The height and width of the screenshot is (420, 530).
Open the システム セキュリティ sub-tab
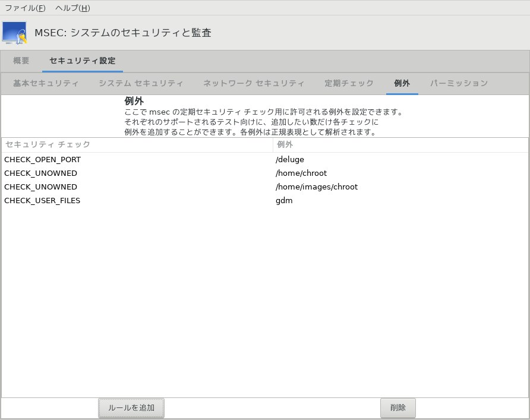(x=141, y=83)
